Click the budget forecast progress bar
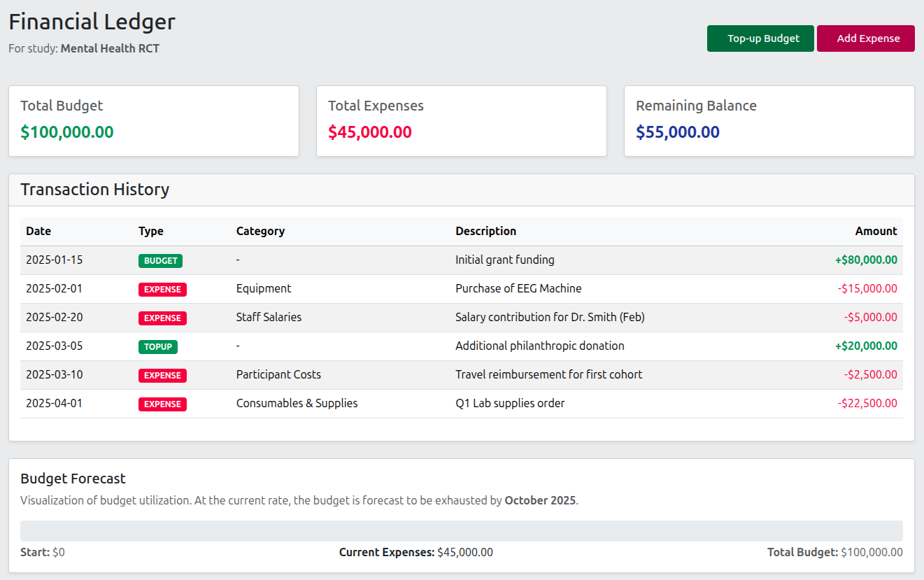The image size is (924, 580). tap(461, 530)
